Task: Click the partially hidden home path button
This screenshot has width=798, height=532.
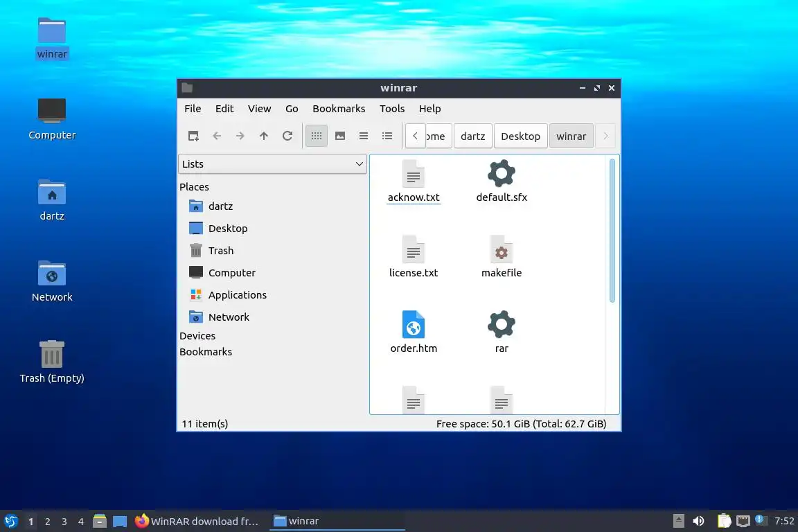Action: pos(438,136)
